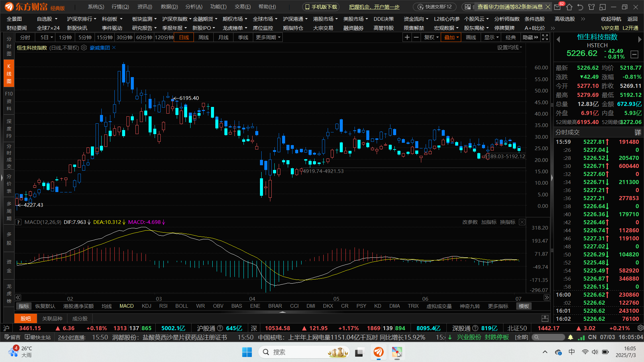644x362 pixels.
Task: Click Windows taskbar 搜索 search box
Action: (x=304, y=352)
